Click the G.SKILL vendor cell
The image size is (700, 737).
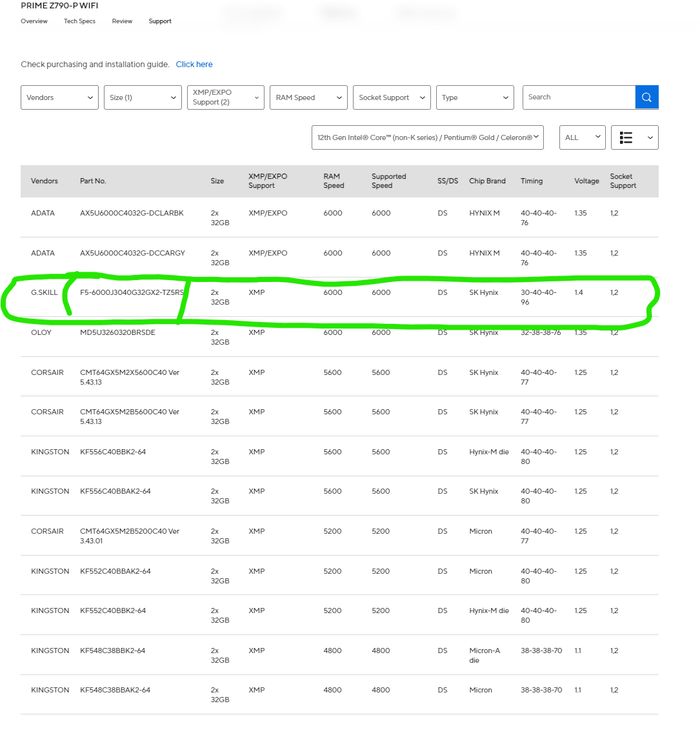(44, 292)
